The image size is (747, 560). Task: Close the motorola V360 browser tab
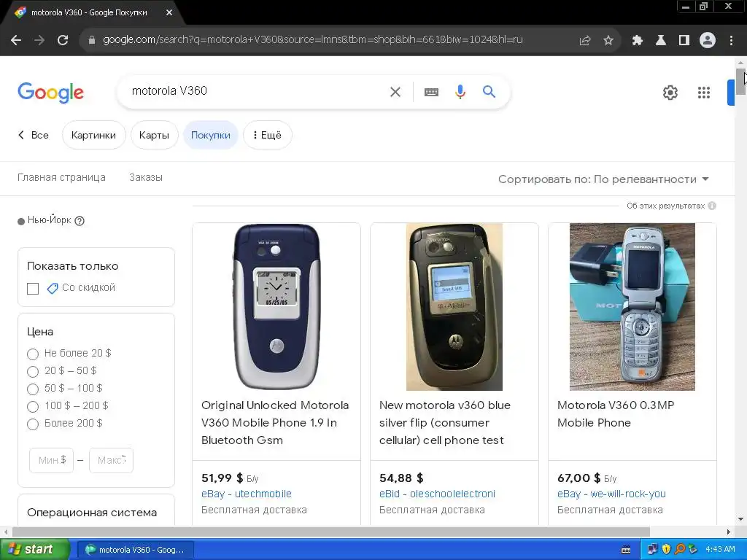[169, 12]
